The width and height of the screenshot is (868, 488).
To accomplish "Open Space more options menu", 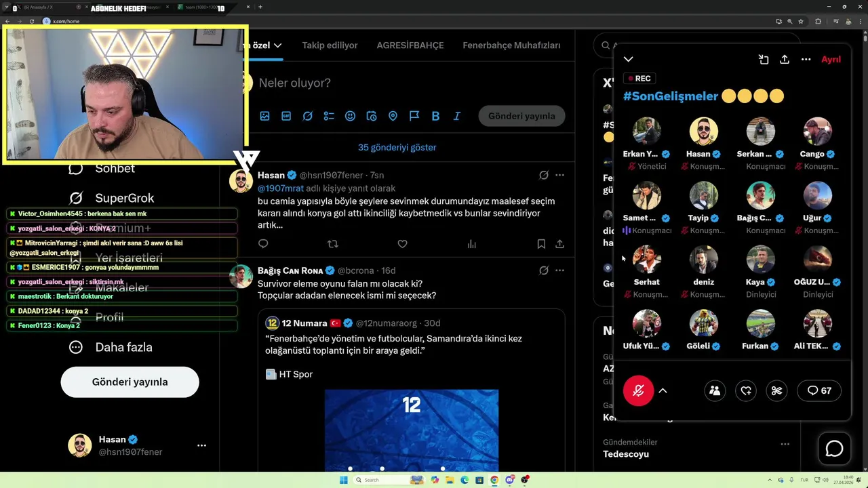I will coord(806,60).
